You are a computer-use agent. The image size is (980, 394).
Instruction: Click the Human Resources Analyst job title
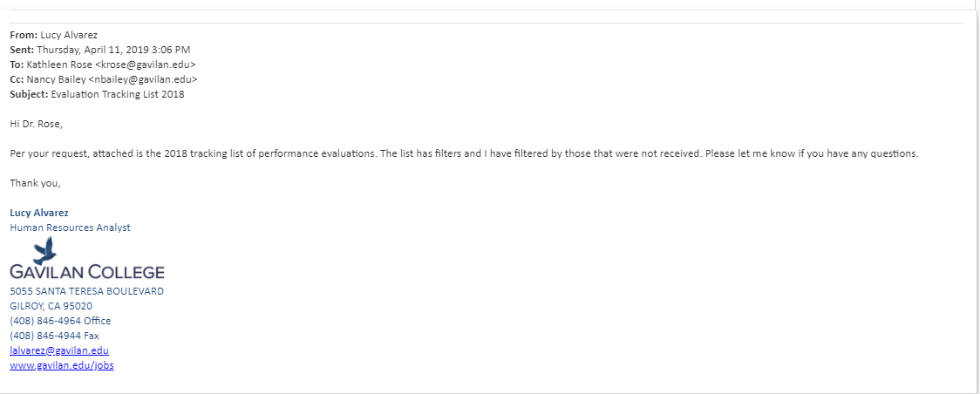tap(70, 228)
